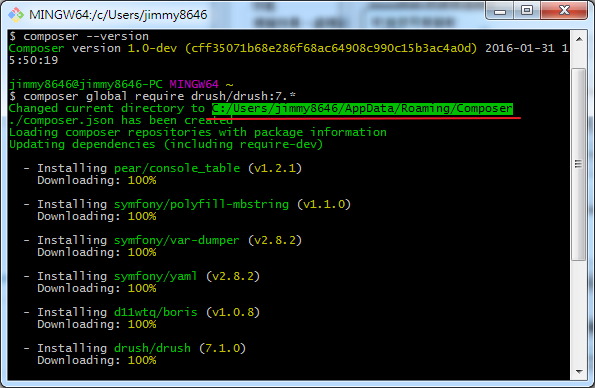Click './composer.json has been created' line
595x388 pixels.
coord(121,120)
